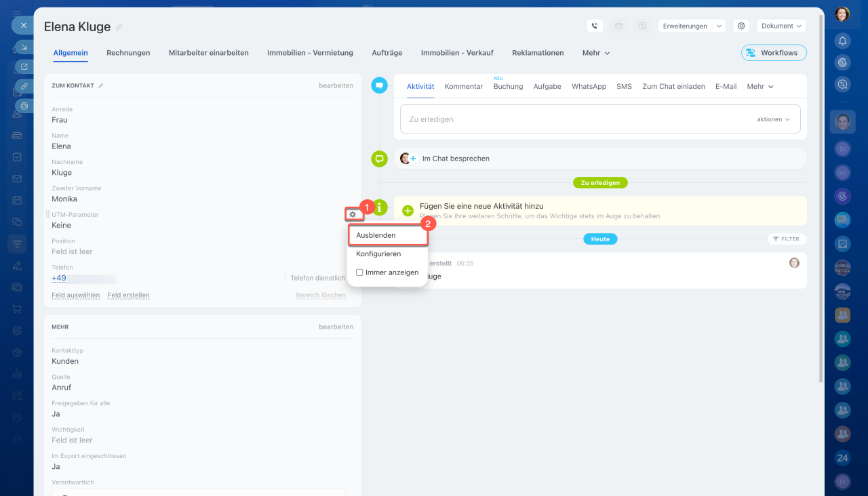Image resolution: width=868 pixels, height=496 pixels.
Task: Open the aktionen dropdown in activity field
Action: pos(773,119)
